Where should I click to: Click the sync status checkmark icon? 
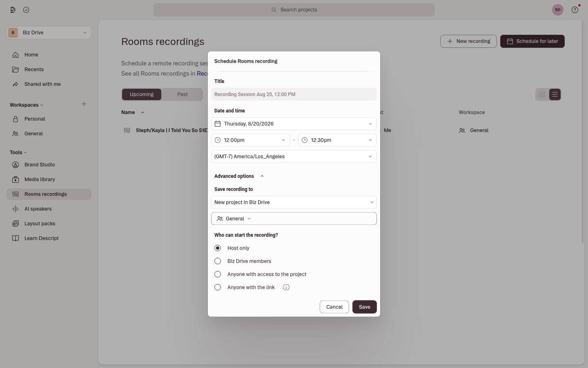tap(26, 10)
